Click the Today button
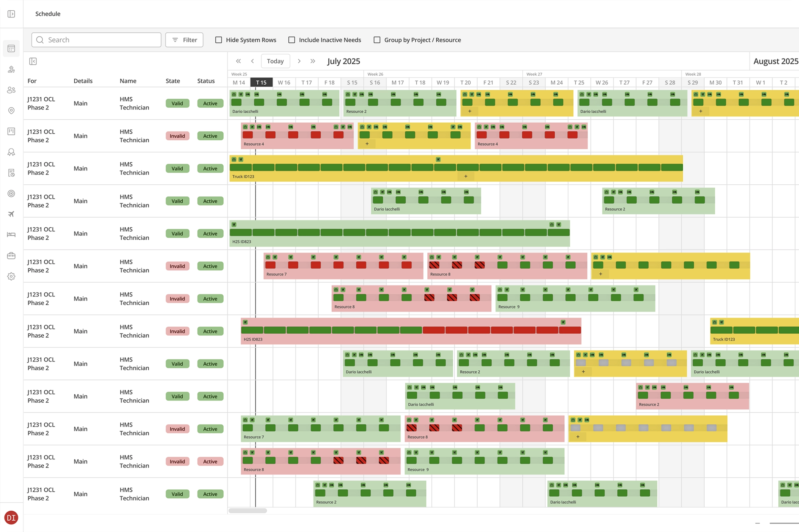This screenshot has height=532, width=799. click(x=275, y=61)
